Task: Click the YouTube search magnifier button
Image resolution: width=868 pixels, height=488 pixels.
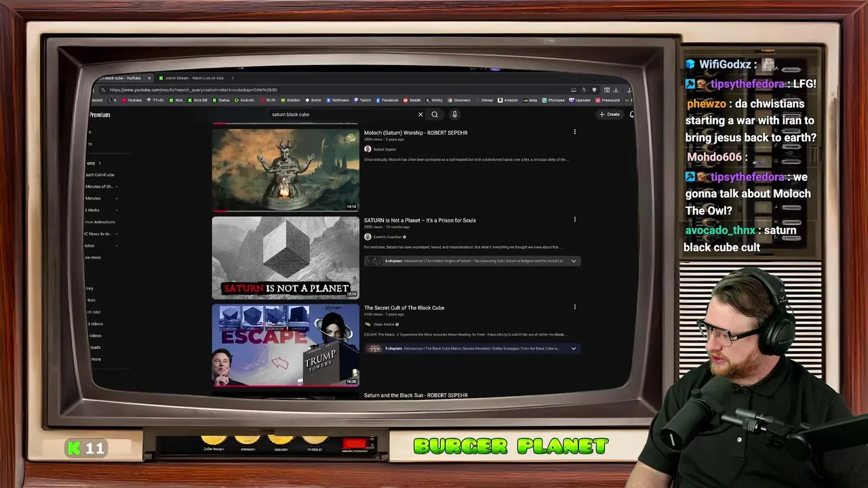Action: [435, 115]
